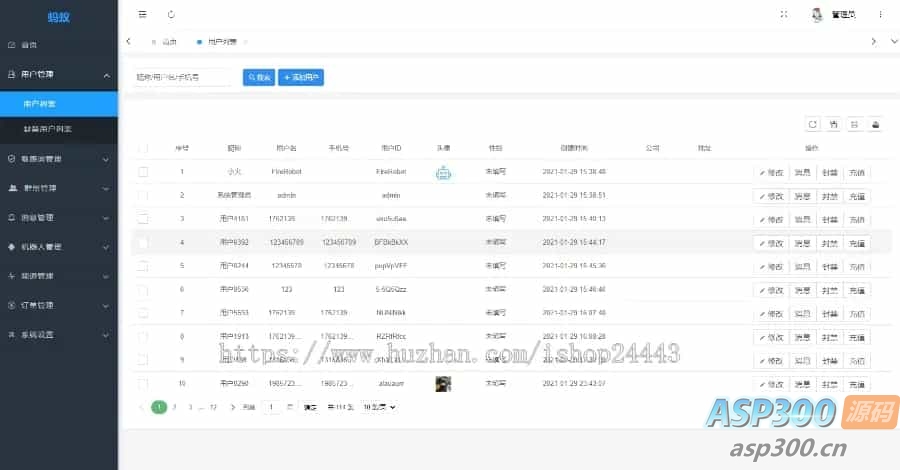The width and height of the screenshot is (900, 470).
Task: Click the blue 搜索 search button
Action: (258, 77)
